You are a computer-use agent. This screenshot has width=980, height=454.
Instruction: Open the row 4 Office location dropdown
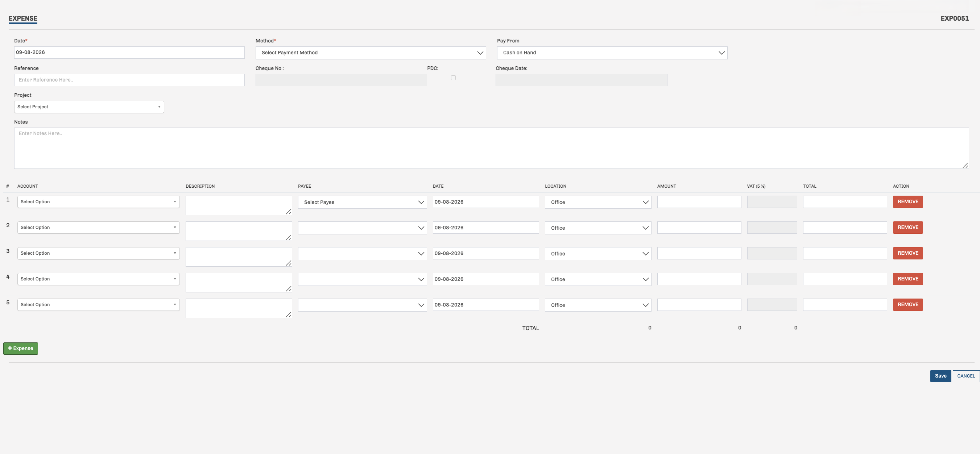pos(597,279)
